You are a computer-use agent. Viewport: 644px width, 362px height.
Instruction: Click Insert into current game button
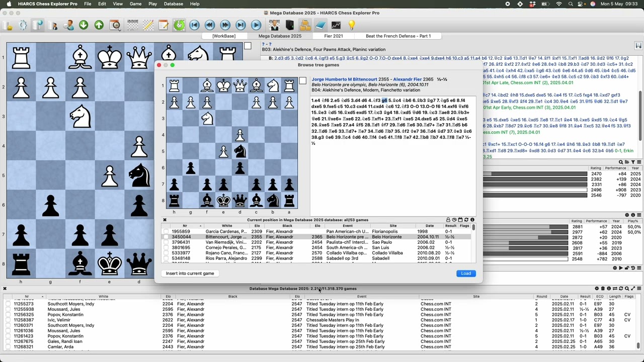click(x=190, y=274)
